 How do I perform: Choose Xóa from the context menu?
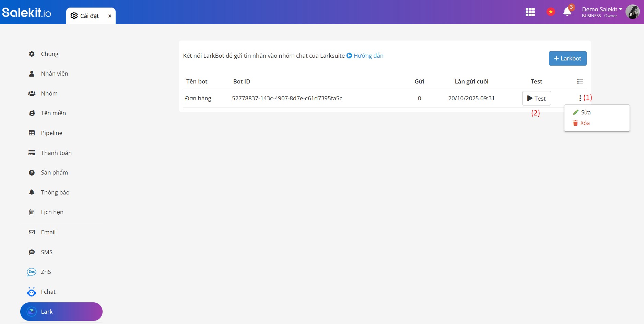[x=585, y=123]
